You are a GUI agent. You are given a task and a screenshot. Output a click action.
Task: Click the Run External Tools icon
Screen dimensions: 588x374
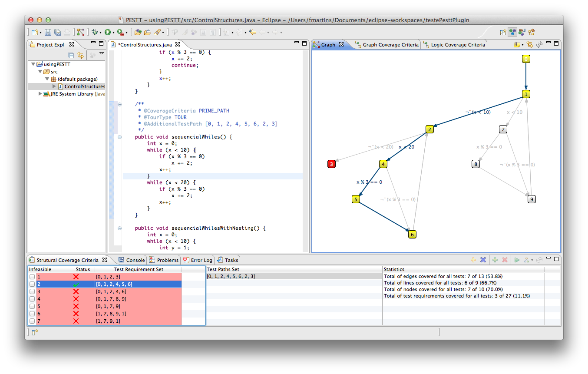click(x=120, y=32)
